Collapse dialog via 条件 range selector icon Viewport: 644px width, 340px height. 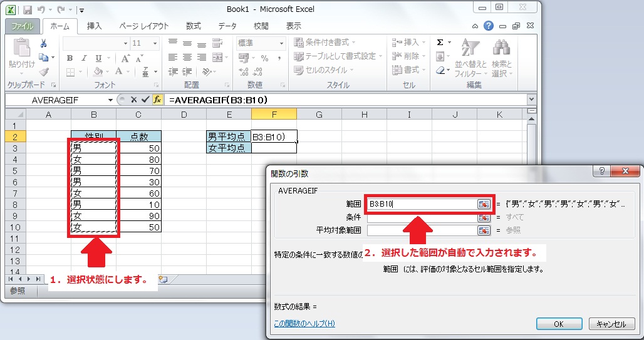[x=484, y=217]
